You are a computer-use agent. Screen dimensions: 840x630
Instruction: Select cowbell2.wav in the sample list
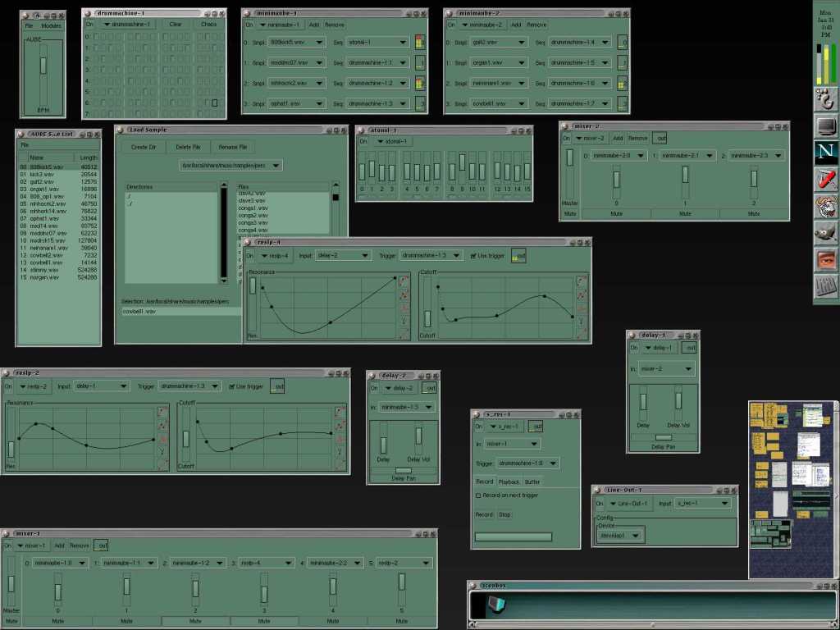pos(43,255)
